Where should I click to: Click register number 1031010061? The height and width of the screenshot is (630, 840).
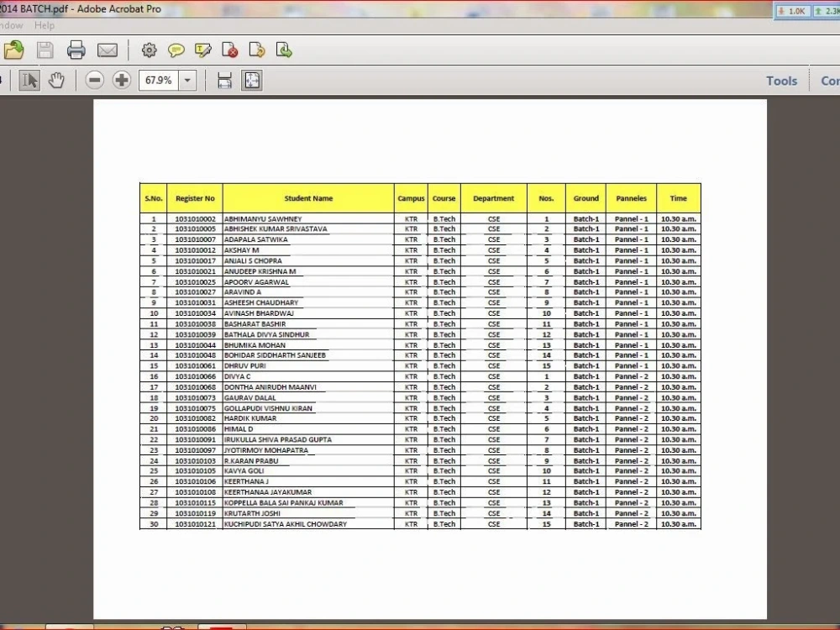(195, 366)
